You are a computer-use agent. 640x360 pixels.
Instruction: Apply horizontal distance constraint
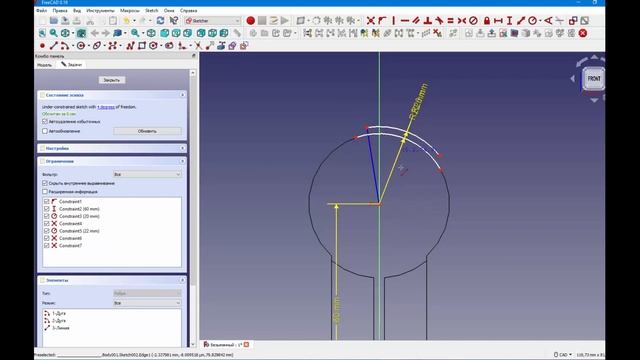click(498, 20)
